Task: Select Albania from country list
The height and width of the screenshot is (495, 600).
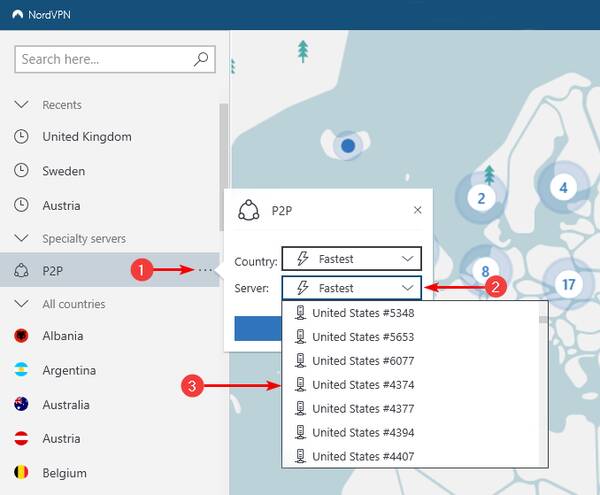Action: click(x=63, y=336)
